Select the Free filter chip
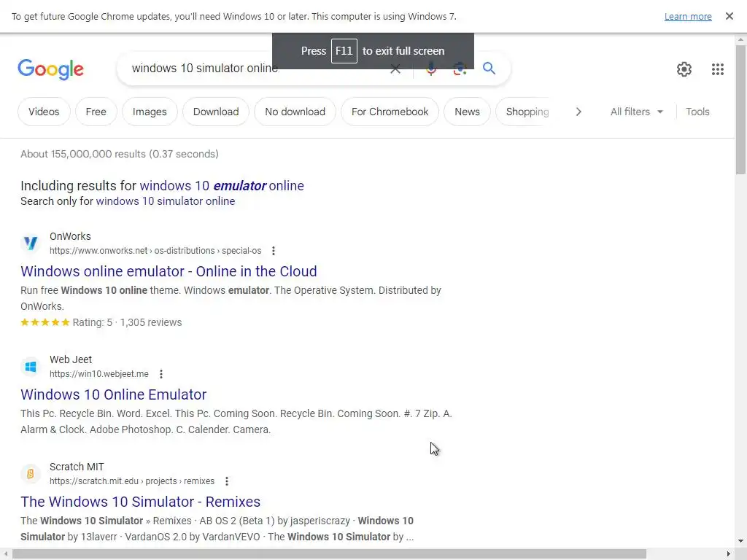 [x=96, y=112]
